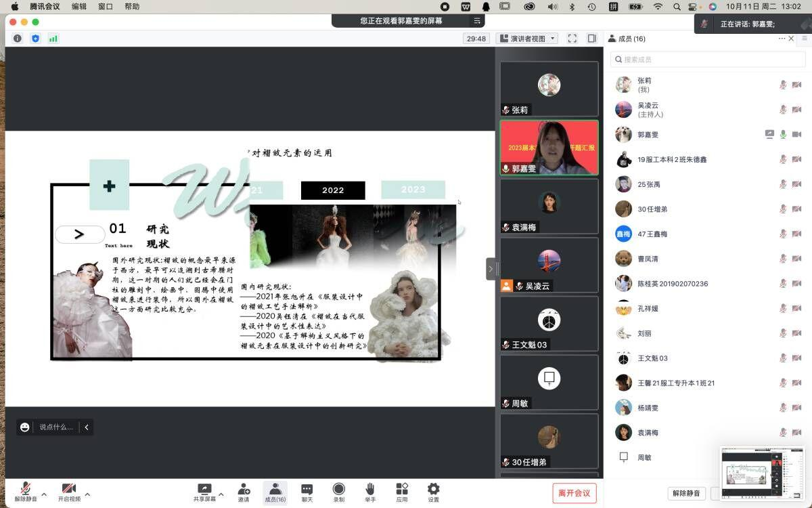This screenshot has height=508, width=812.
Task: Click the red 离开会议 button
Action: click(574, 493)
